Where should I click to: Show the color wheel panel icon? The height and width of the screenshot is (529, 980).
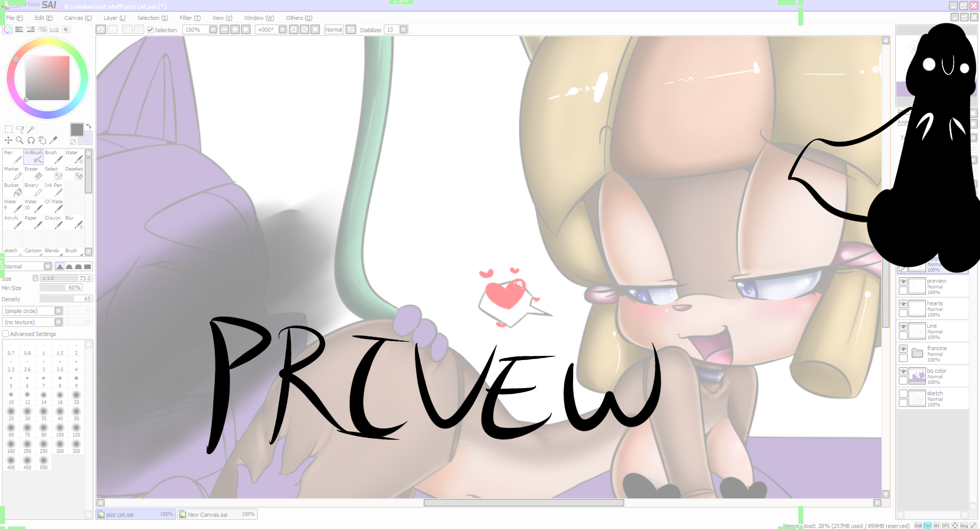tap(7, 30)
